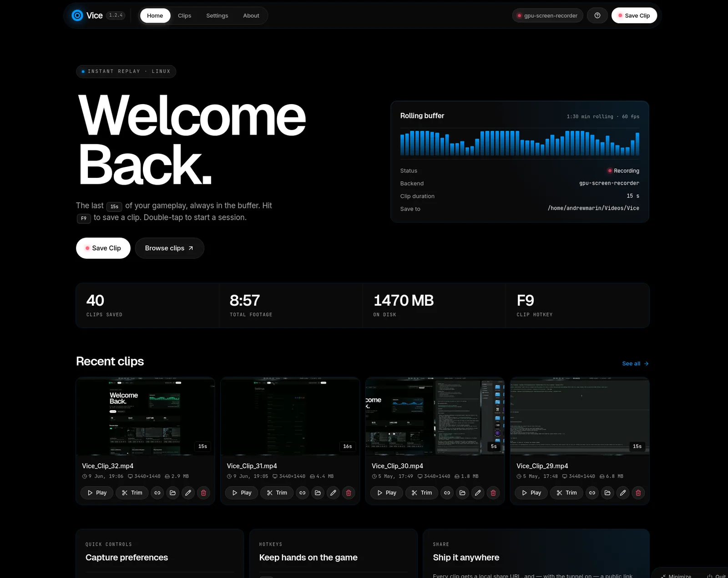Click the F9 key badge in description
The image size is (728, 578).
(x=84, y=218)
